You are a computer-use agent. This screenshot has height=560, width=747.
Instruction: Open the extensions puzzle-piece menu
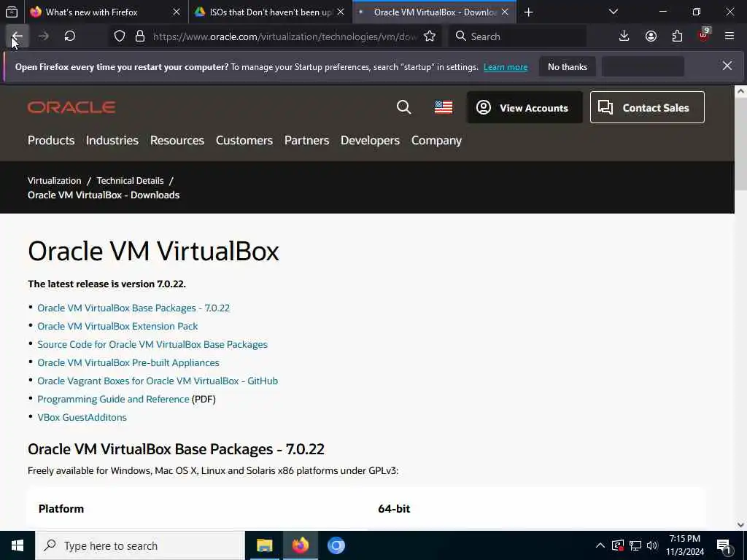click(x=677, y=36)
